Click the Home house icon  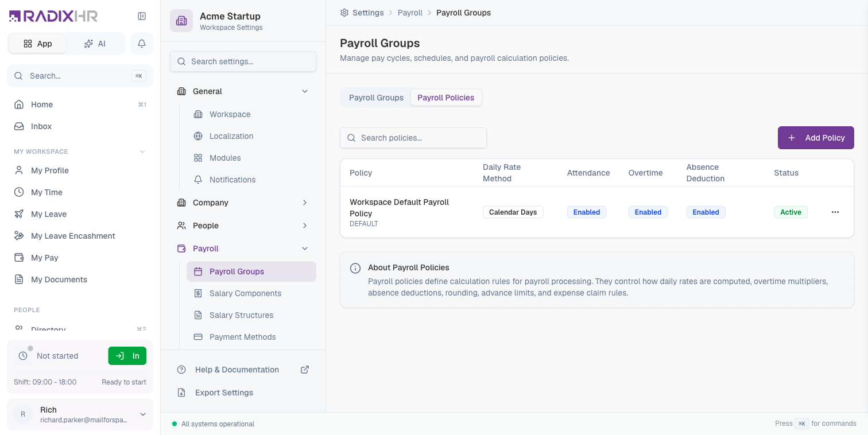(19, 104)
